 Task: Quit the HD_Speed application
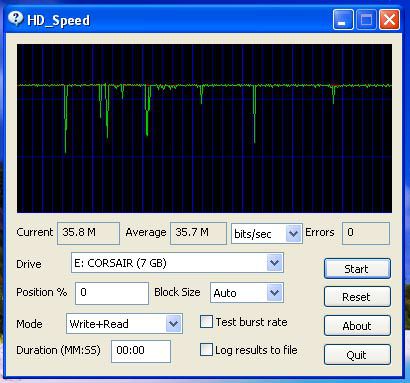point(357,355)
